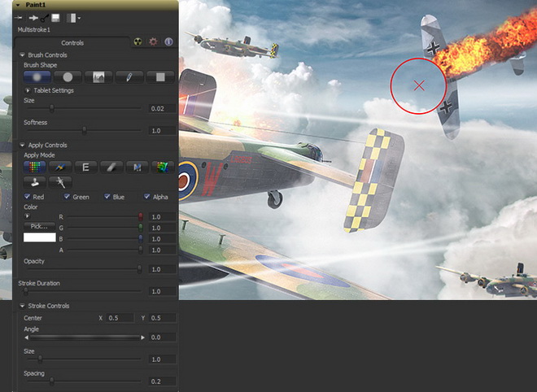Open the toolbar dropdown arrow beside column icon
The image size is (537, 392).
point(79,18)
